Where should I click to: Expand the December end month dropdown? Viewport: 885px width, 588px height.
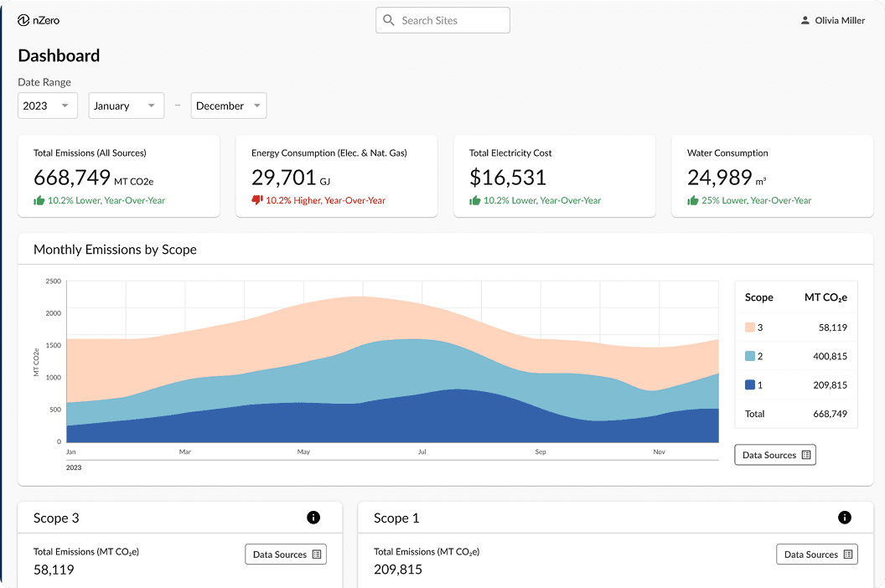coord(228,106)
